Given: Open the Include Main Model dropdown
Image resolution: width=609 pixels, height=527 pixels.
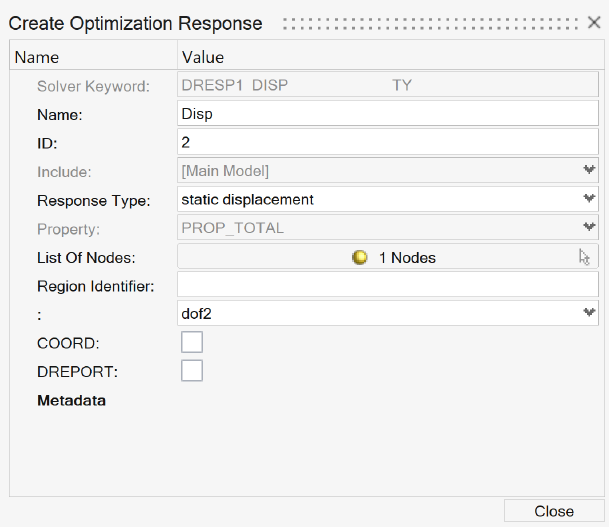Looking at the screenshot, I should pos(589,171).
